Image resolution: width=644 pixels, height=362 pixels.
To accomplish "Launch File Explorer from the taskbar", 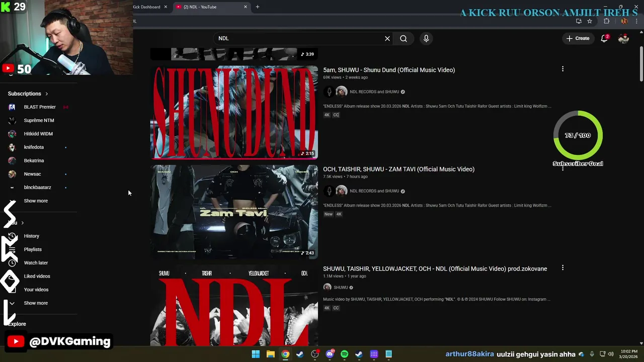I will coord(271,354).
